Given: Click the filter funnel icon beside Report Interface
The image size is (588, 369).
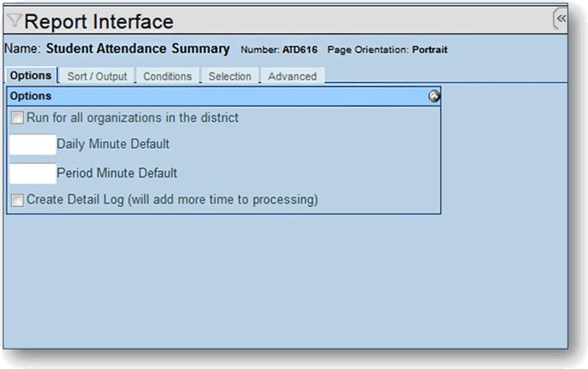Looking at the screenshot, I should click(x=14, y=22).
